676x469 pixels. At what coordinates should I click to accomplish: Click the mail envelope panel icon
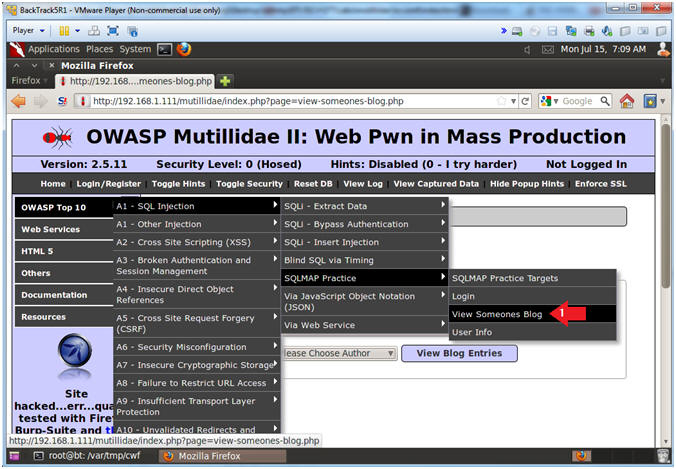point(548,50)
